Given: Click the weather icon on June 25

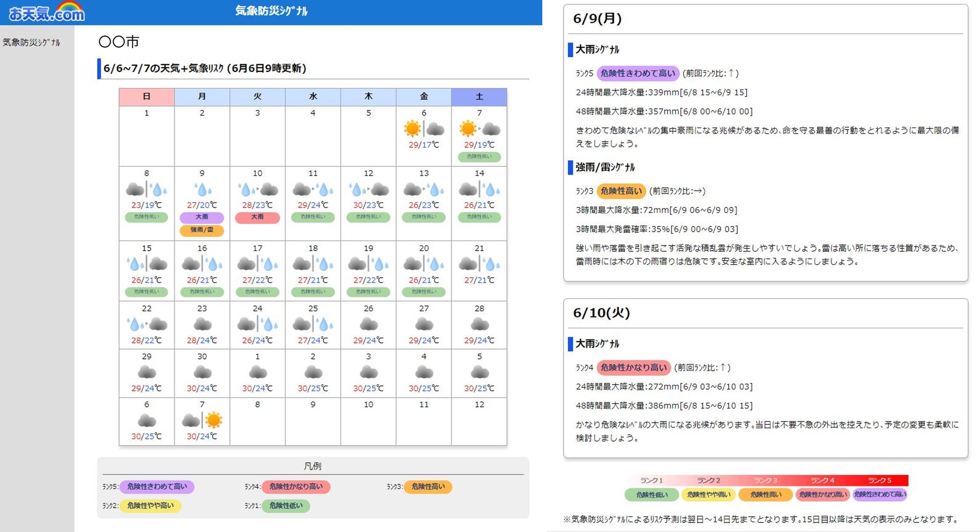Looking at the screenshot, I should [x=313, y=324].
